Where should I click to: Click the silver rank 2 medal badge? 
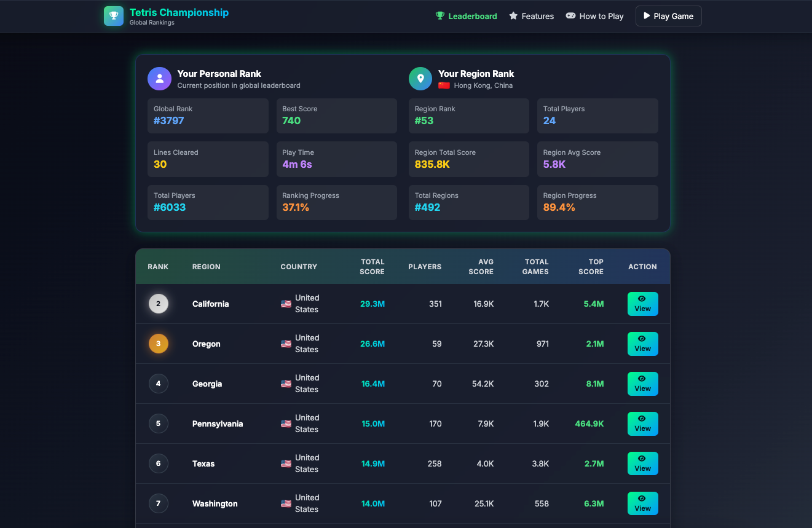click(x=158, y=304)
